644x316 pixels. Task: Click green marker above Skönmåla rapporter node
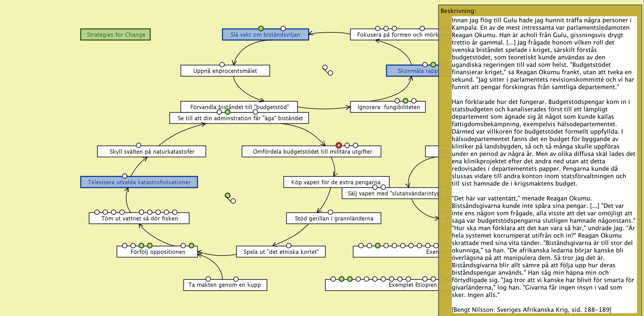click(x=433, y=64)
